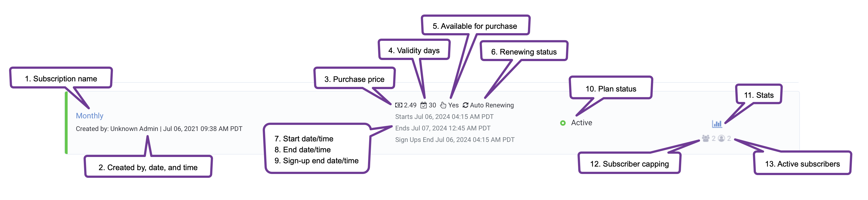Click the Auto Renewing refresh icon
The width and height of the screenshot is (868, 200).
(x=465, y=105)
